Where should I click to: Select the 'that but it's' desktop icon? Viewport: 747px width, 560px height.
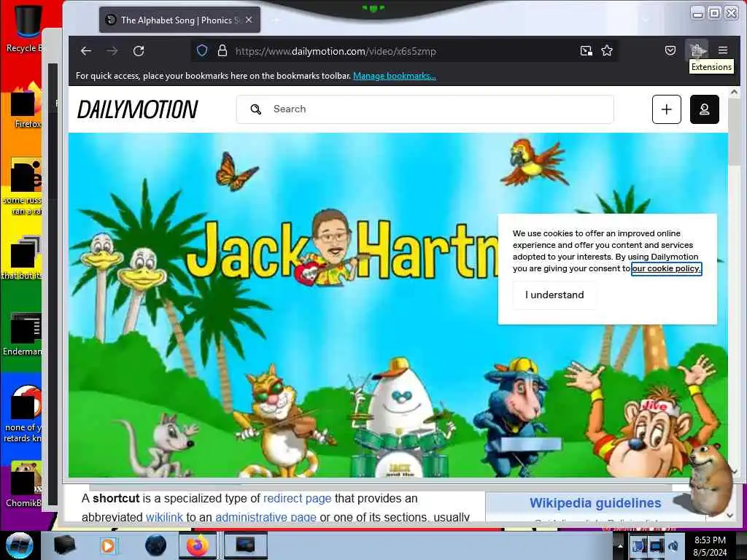pos(24,257)
